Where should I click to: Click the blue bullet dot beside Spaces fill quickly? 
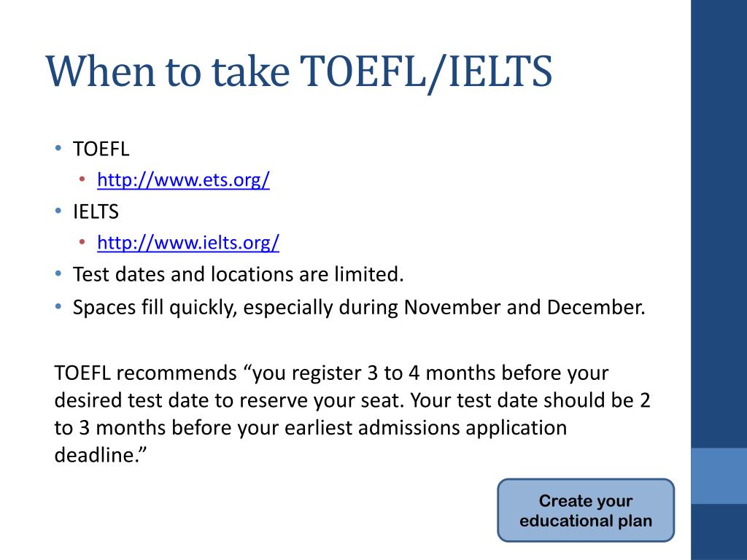click(x=58, y=307)
